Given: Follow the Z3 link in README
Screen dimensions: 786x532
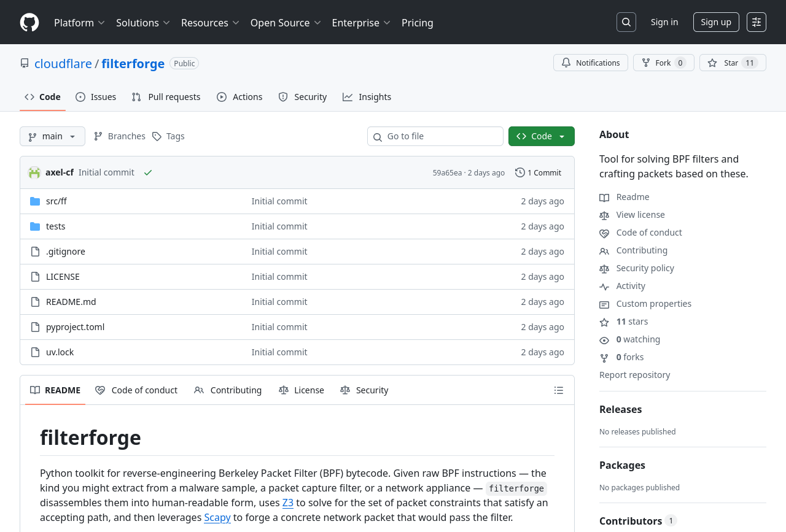Looking at the screenshot, I should 287,503.
